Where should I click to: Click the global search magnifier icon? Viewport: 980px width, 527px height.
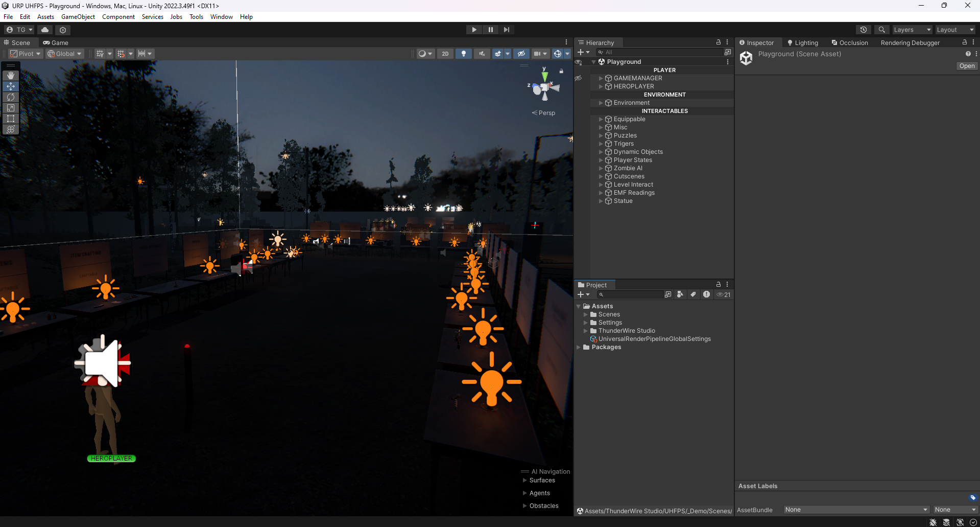click(881, 30)
